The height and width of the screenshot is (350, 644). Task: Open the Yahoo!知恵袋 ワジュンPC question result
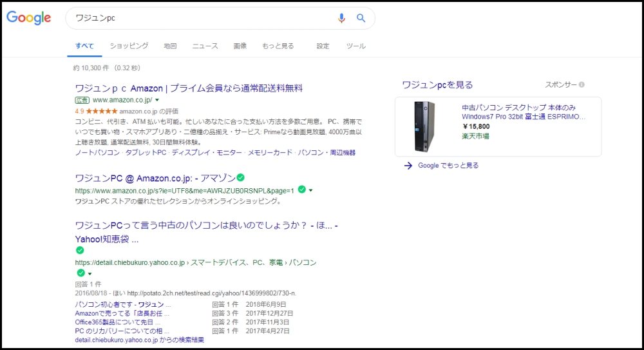click(x=207, y=232)
